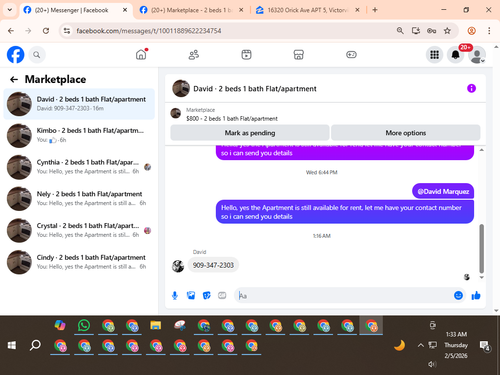Open the Gaming controller icon
Viewport: 500px width, 375px height.
click(x=351, y=55)
